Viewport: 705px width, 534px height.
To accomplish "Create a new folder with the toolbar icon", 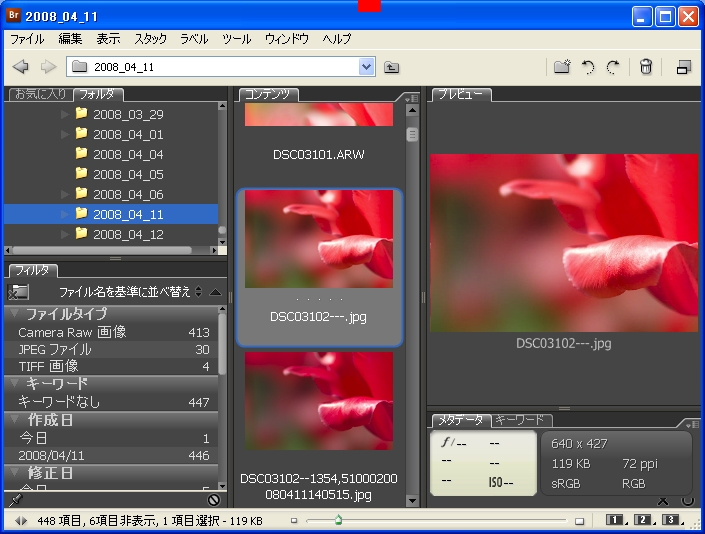I will [562, 67].
